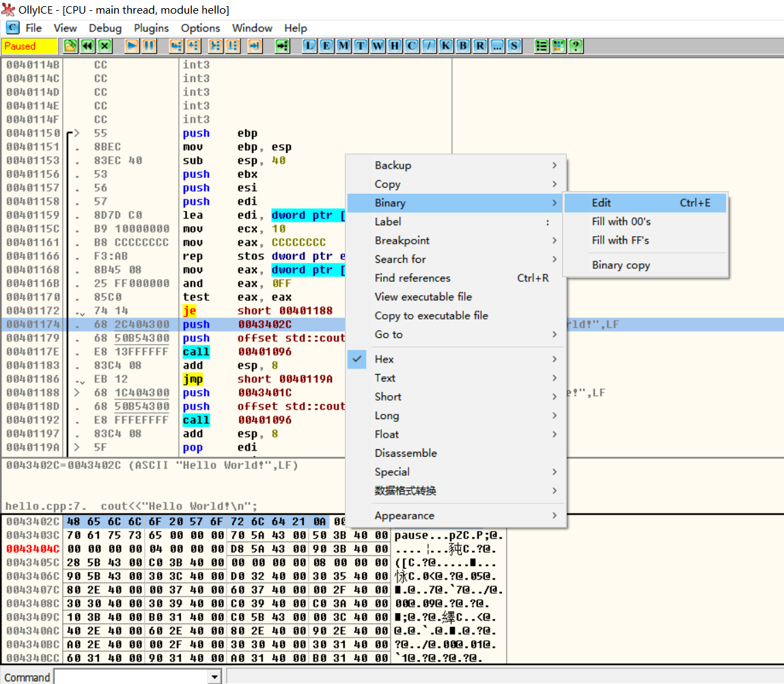Image resolution: width=784 pixels, height=684 pixels.
Task: Click the Run program play icon
Action: click(x=132, y=46)
